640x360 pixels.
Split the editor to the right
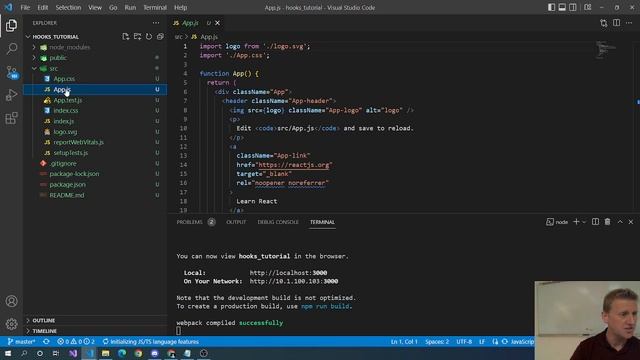[x=616, y=23]
